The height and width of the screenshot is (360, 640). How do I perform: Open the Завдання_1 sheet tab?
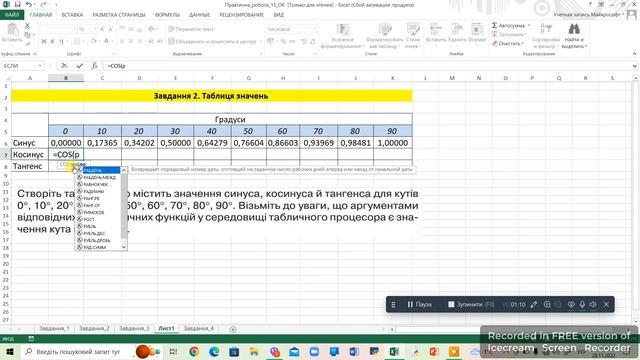(54, 329)
